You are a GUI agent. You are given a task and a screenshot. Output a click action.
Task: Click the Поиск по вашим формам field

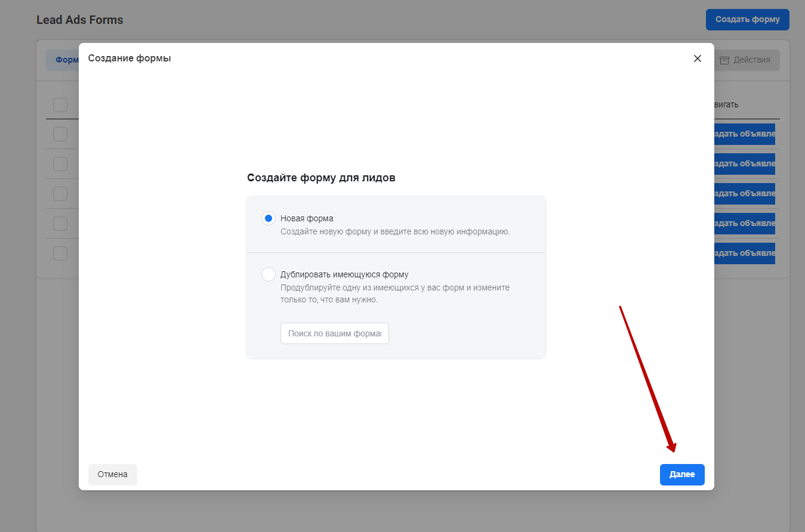334,333
